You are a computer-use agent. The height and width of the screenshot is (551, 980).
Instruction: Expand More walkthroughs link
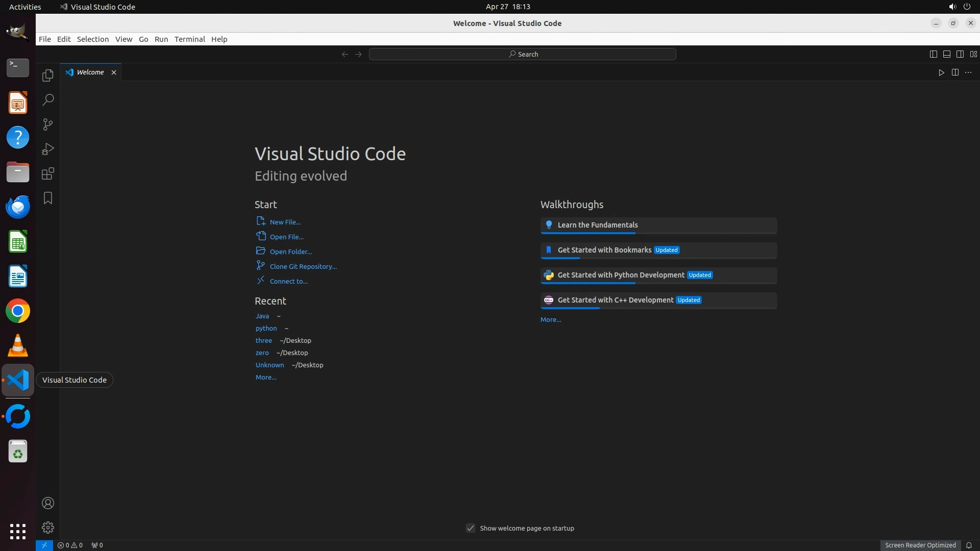pos(551,320)
